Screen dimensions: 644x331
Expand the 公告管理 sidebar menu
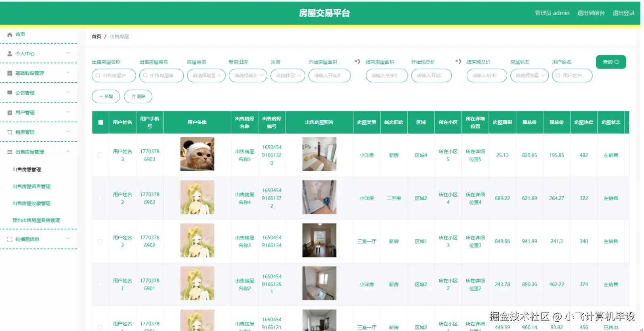pyautogui.click(x=39, y=93)
